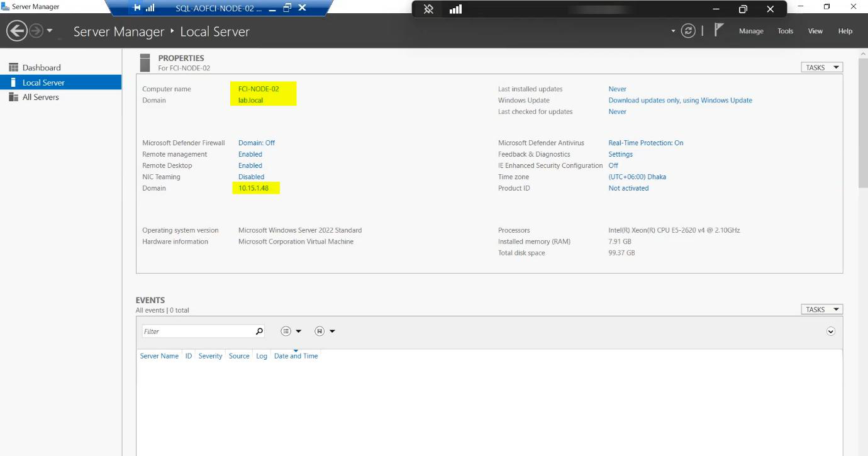
Task: Open the Notifications flag icon
Action: click(x=719, y=30)
